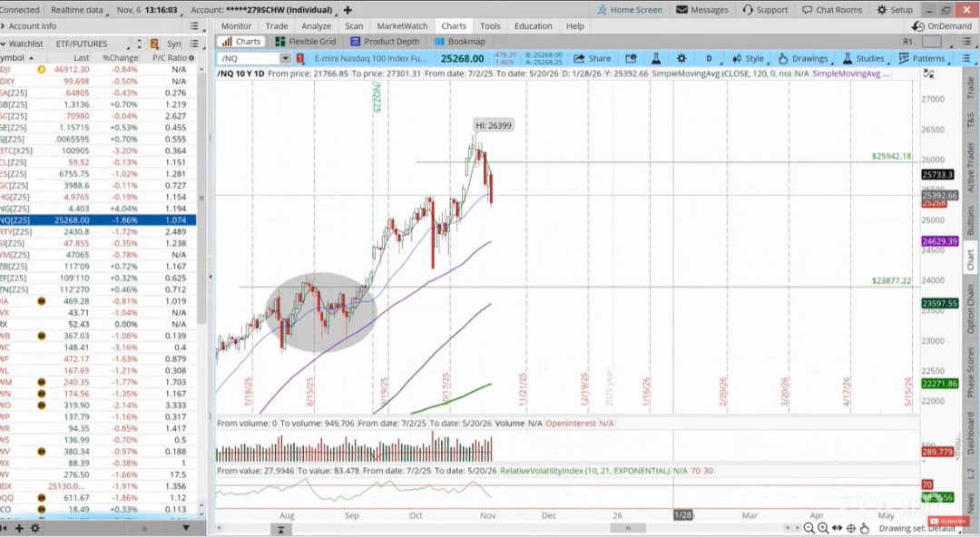The height and width of the screenshot is (537, 980).
Task: Toggle the News side panel
Action: click(971, 503)
